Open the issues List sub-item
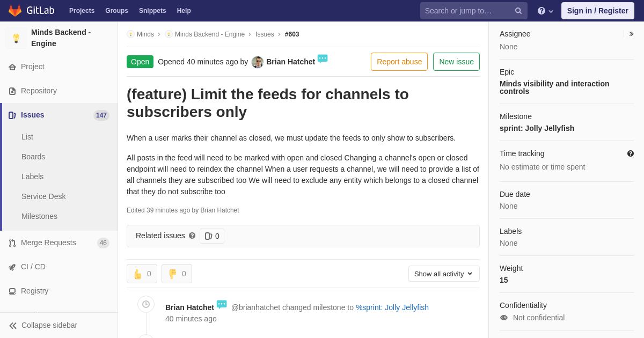644x338 pixels. (27, 137)
